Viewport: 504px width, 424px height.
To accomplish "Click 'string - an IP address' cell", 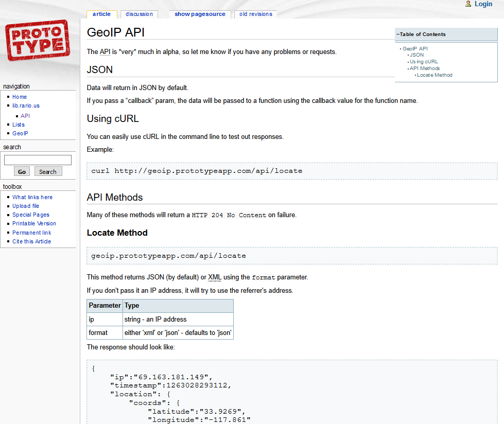I will (178, 319).
